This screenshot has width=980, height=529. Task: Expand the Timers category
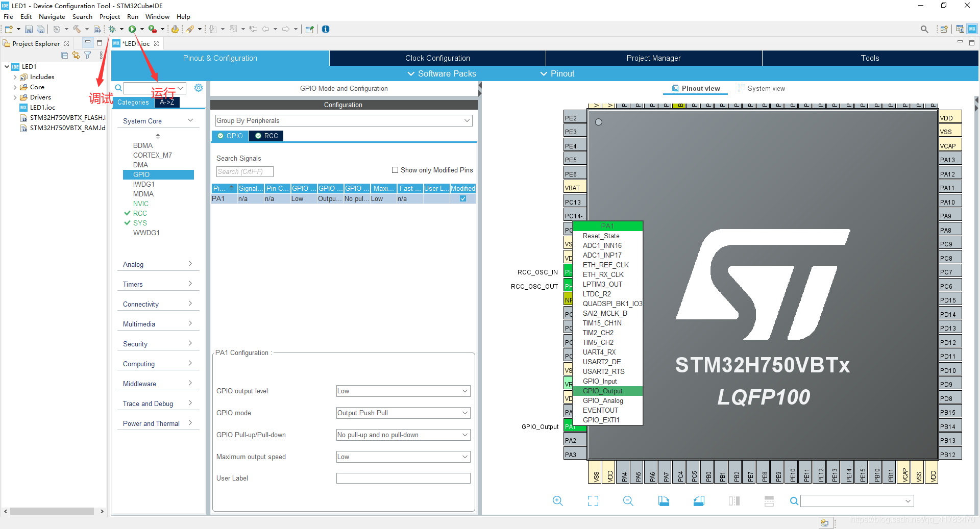click(x=158, y=284)
